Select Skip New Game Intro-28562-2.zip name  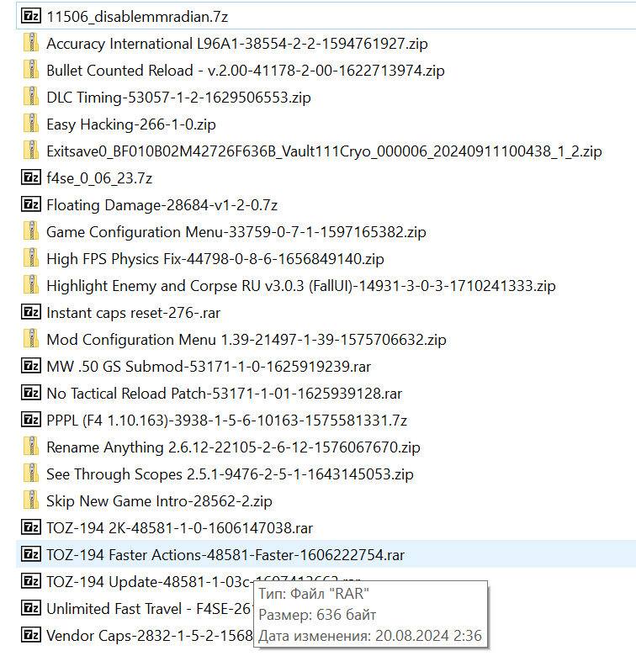tap(160, 501)
